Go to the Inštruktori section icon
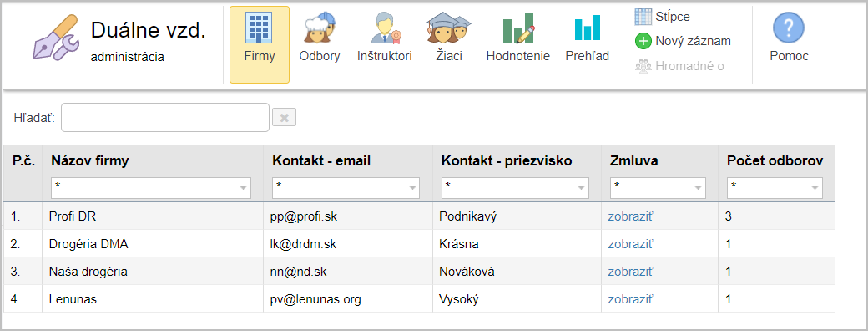This screenshot has height=331, width=868. click(x=384, y=28)
